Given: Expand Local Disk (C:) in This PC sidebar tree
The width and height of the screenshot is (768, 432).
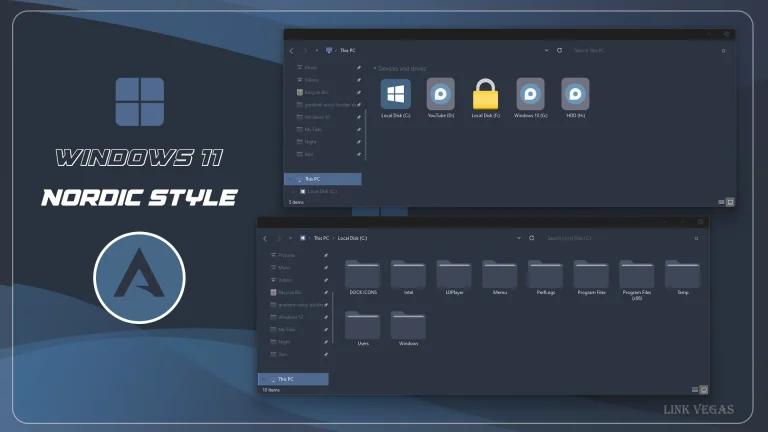Looking at the screenshot, I should [293, 192].
